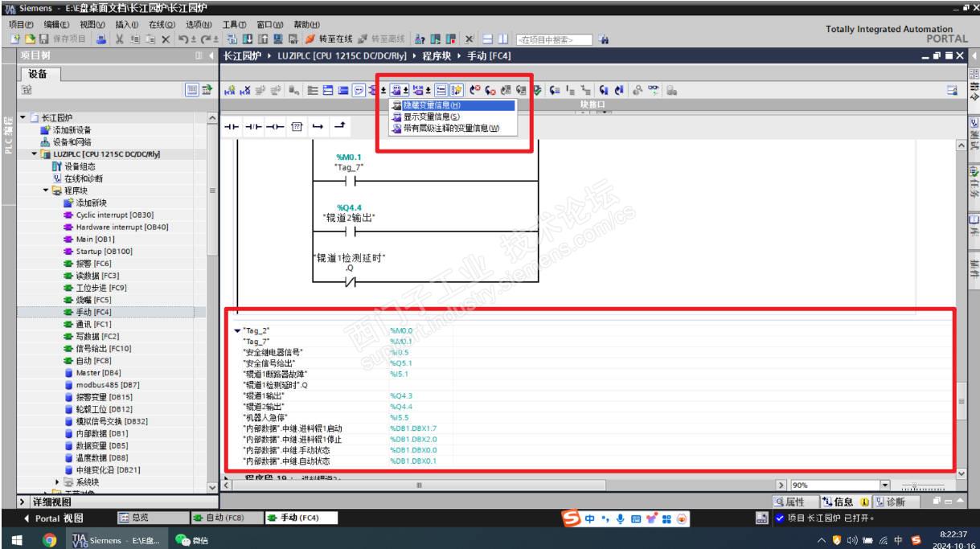The image size is (980, 549).
Task: Click the Undo arrow icon
Action: tap(182, 39)
